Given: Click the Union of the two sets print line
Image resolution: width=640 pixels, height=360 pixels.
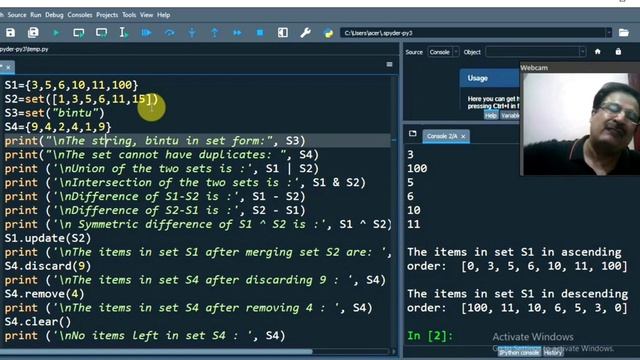Looking at the screenshot, I should point(162,169).
